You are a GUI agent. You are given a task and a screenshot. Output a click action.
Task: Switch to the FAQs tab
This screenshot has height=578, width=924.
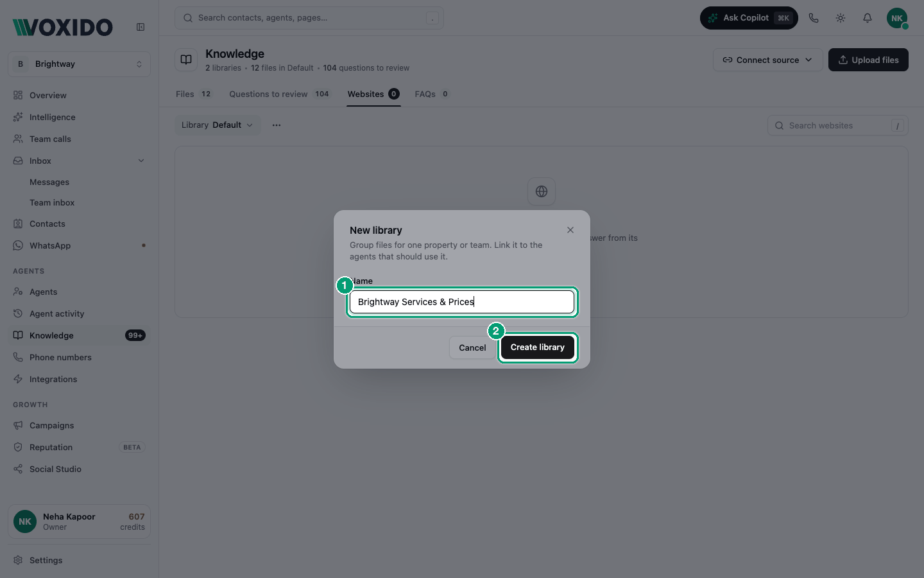click(432, 94)
